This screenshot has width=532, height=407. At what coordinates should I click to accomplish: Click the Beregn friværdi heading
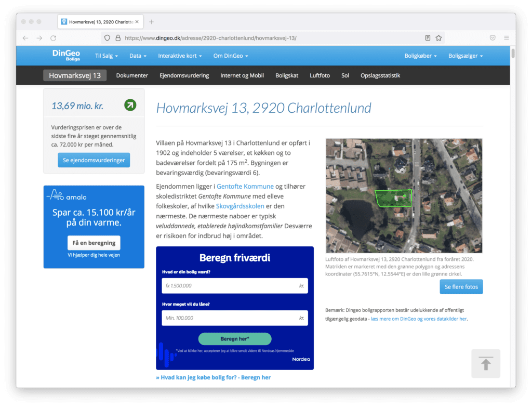click(x=235, y=258)
